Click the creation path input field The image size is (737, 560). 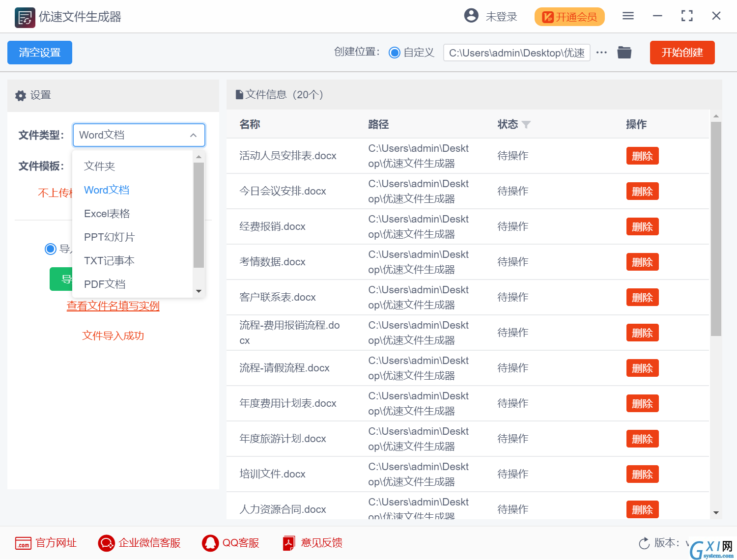(x=517, y=53)
